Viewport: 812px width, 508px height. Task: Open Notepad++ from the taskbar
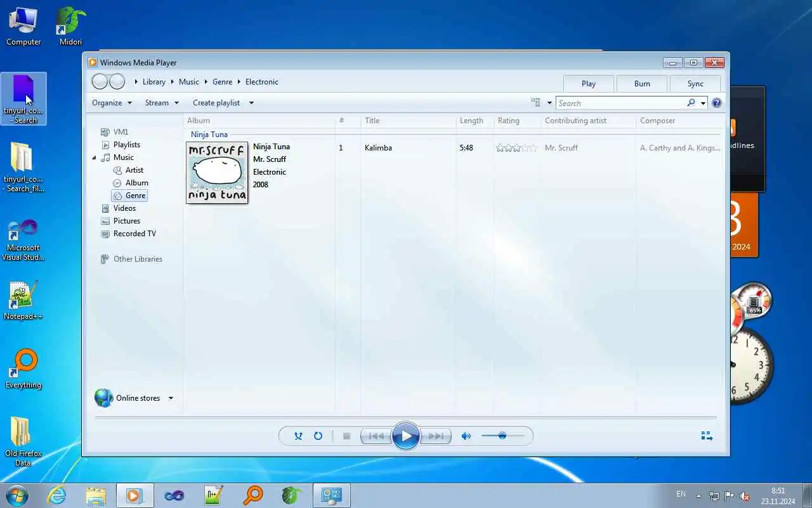point(213,495)
